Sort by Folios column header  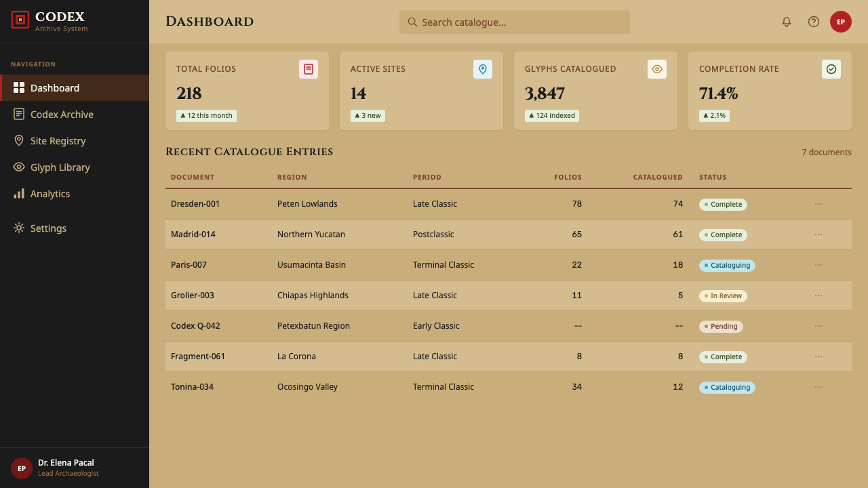568,177
